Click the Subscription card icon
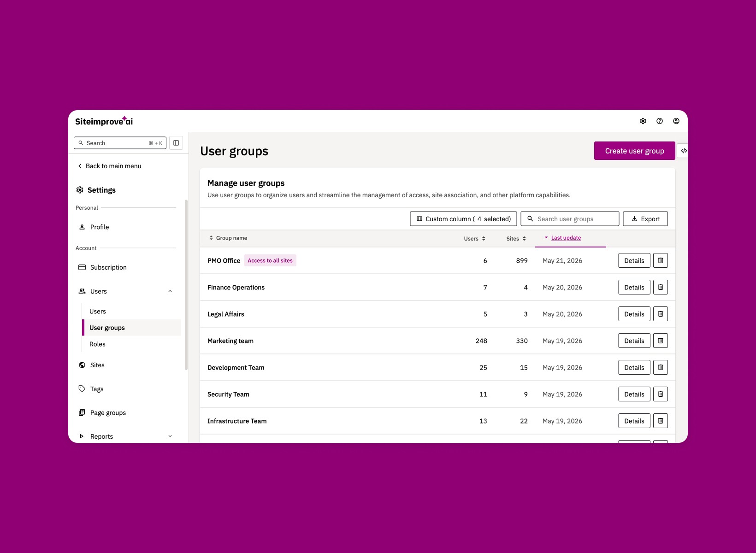756x553 pixels. click(x=82, y=267)
